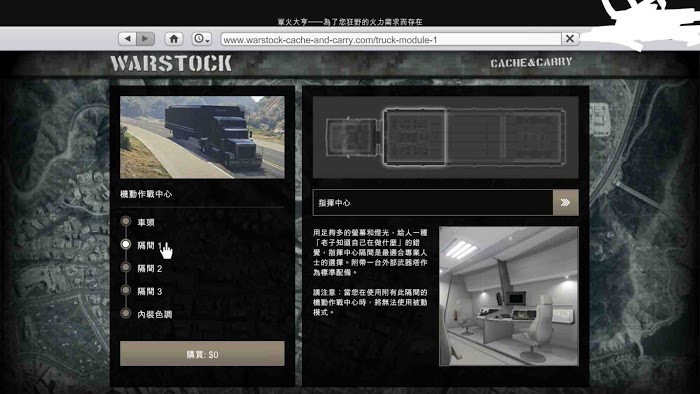Select the 內裝色調 radio option
The image size is (700, 394).
coord(126,313)
